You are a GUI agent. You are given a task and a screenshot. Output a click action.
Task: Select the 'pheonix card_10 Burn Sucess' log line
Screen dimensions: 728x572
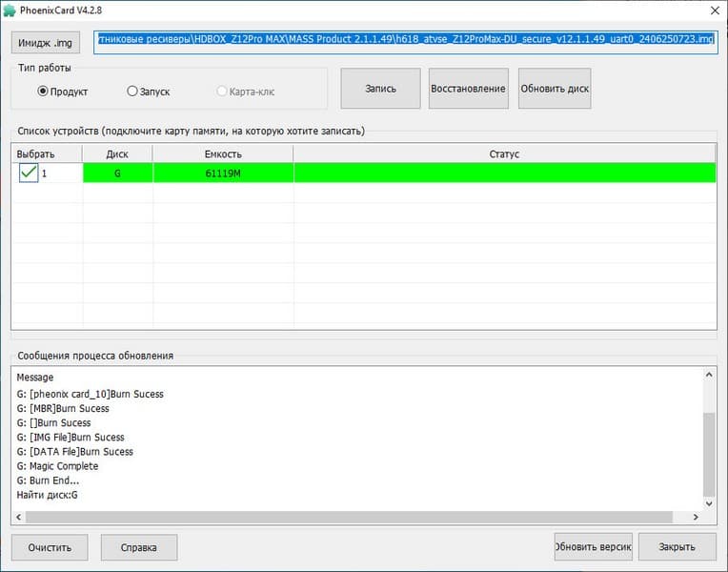click(x=91, y=394)
